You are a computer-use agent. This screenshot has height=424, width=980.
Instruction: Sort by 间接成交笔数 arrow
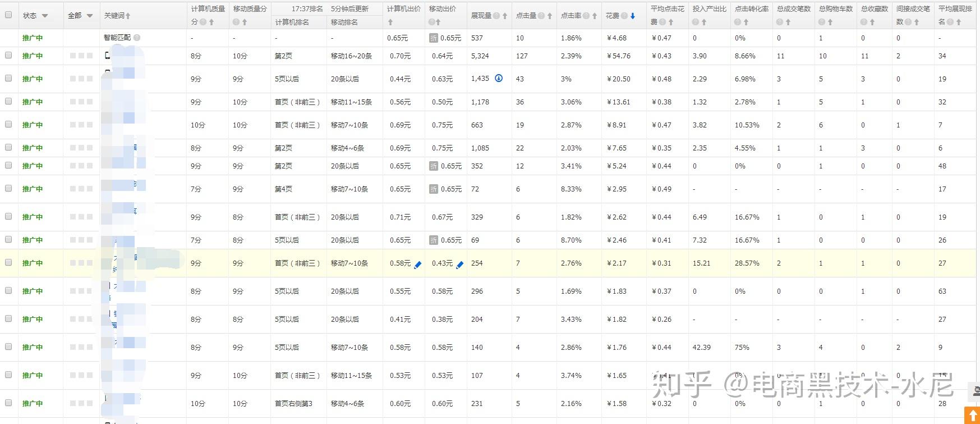click(x=917, y=22)
